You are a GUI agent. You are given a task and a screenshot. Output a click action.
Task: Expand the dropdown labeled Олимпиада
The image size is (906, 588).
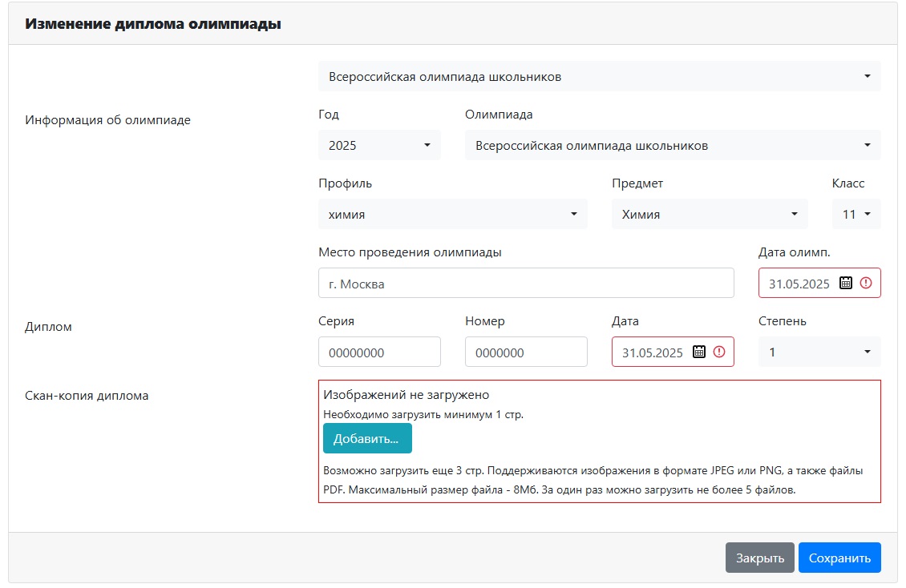click(x=672, y=146)
